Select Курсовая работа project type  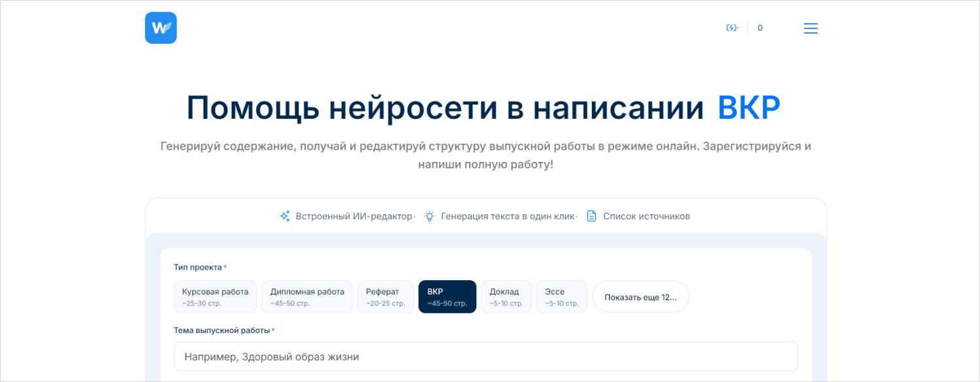(x=215, y=297)
